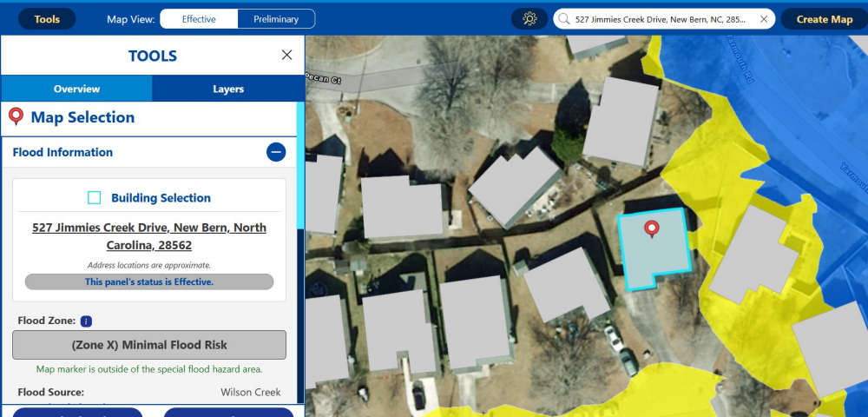Click the search magnifier icon
The height and width of the screenshot is (417, 868).
coord(564,19)
